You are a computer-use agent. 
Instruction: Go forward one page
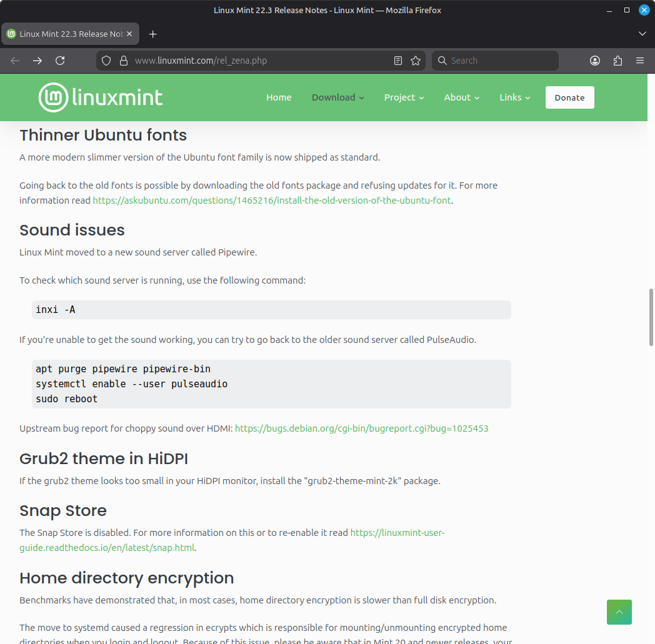coord(37,61)
